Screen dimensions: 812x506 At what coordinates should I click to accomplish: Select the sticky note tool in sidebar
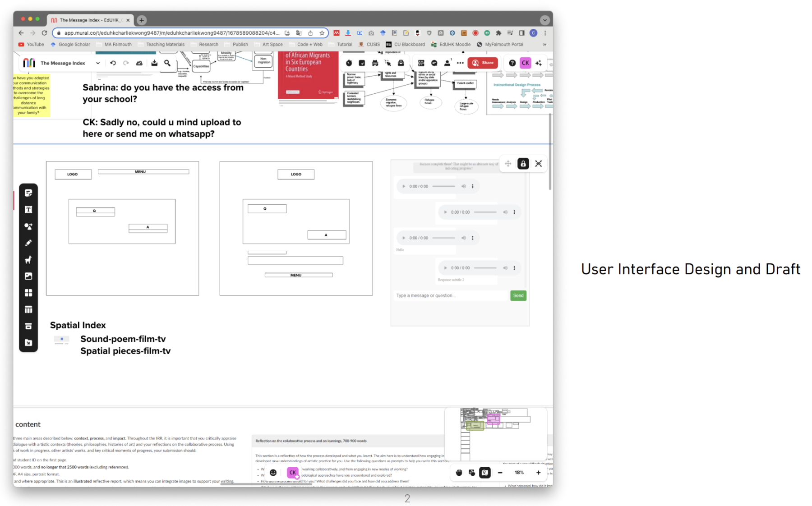coord(28,193)
